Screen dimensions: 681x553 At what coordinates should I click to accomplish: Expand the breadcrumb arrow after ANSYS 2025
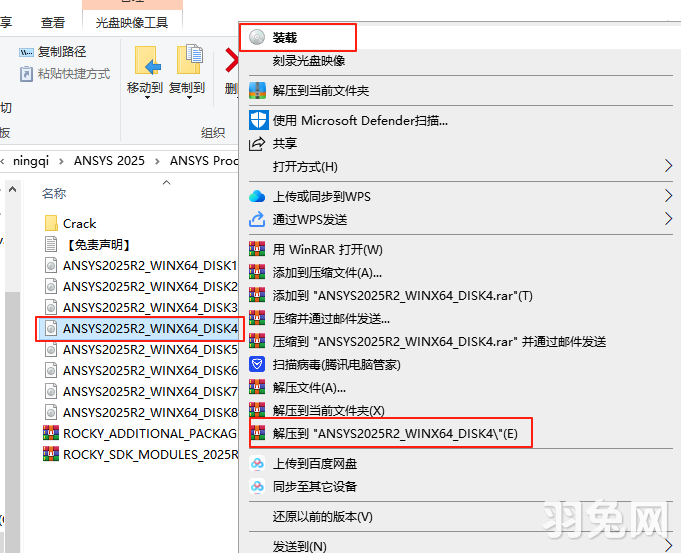pos(157,161)
